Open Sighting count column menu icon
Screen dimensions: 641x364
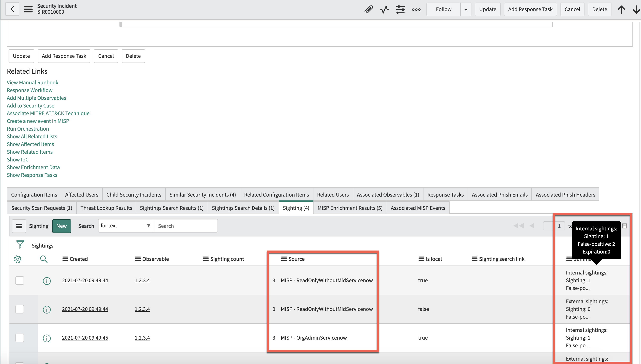pyautogui.click(x=206, y=259)
